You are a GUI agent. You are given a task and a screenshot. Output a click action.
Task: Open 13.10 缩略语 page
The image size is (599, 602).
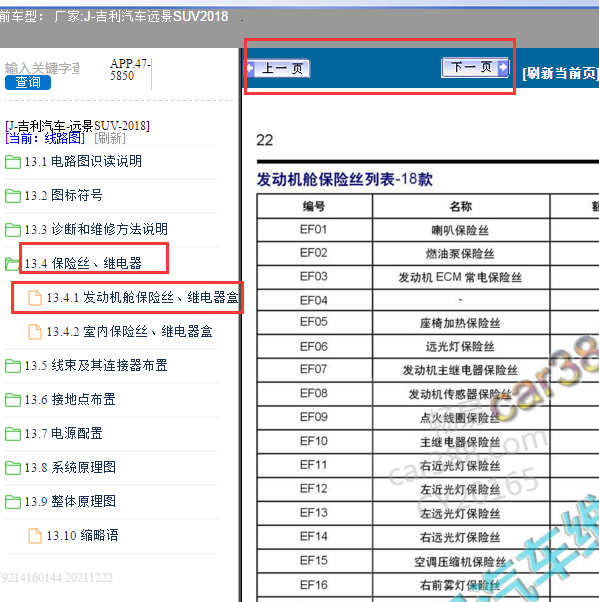pos(83,536)
